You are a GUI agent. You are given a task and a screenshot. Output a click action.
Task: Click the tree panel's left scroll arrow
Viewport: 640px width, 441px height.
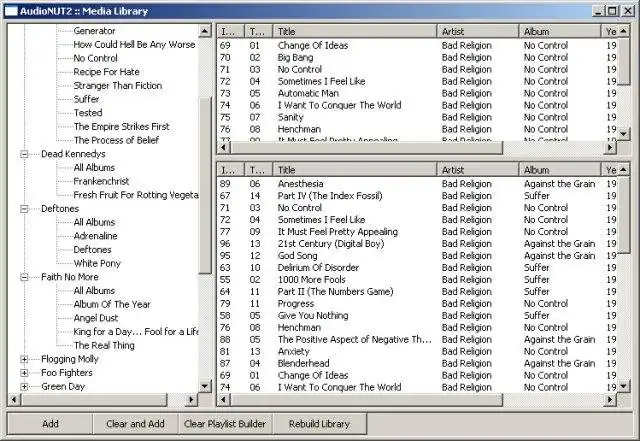pyautogui.click(x=14, y=399)
